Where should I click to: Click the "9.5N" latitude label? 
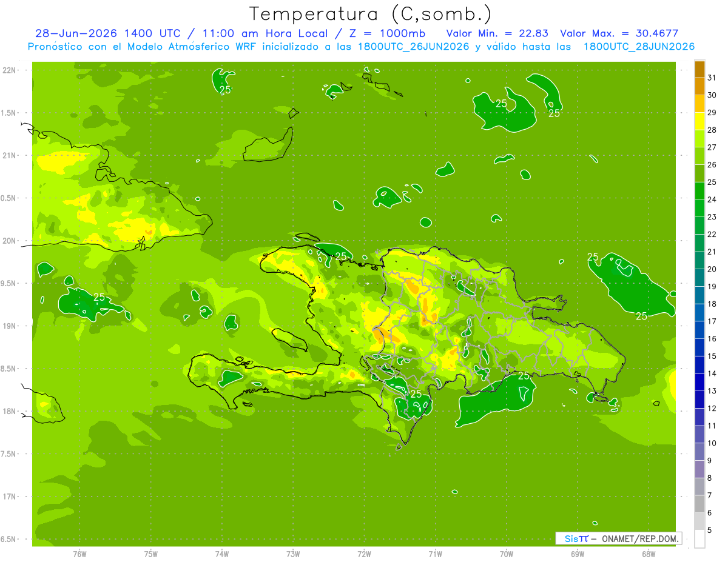coord(9,283)
